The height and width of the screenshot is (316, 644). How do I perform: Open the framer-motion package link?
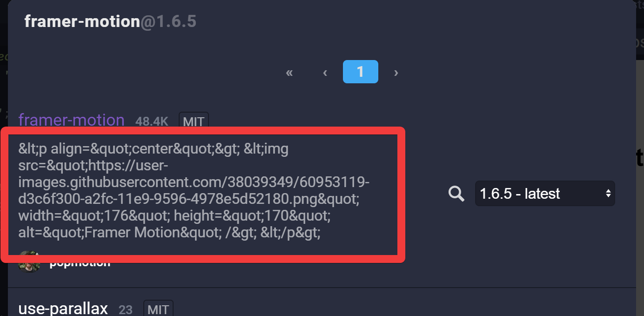[71, 120]
